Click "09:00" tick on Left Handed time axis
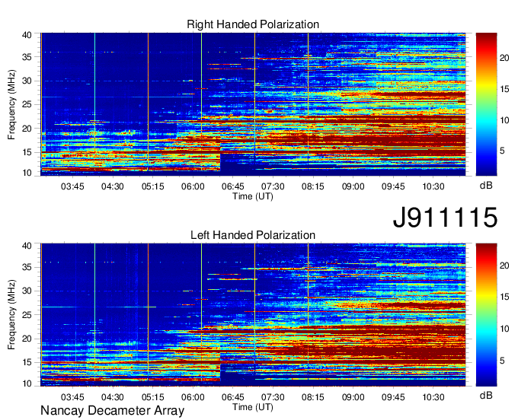The image size is (518, 420). click(353, 397)
